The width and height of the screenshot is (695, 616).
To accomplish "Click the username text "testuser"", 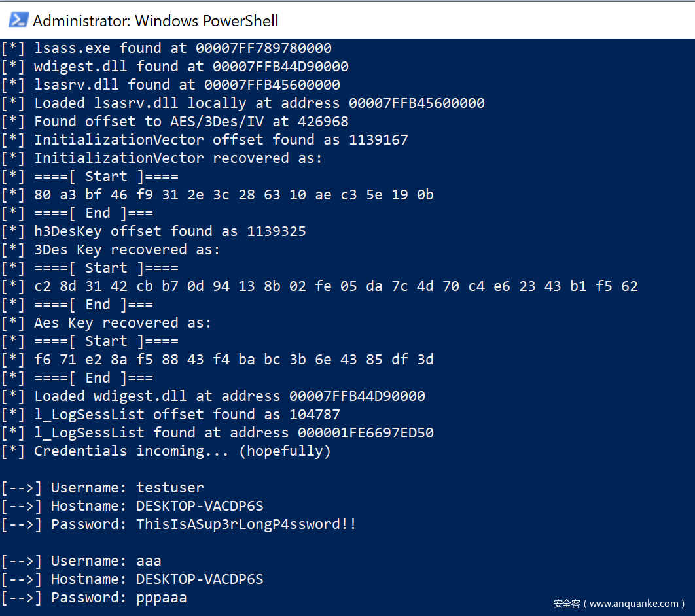I will click(170, 488).
